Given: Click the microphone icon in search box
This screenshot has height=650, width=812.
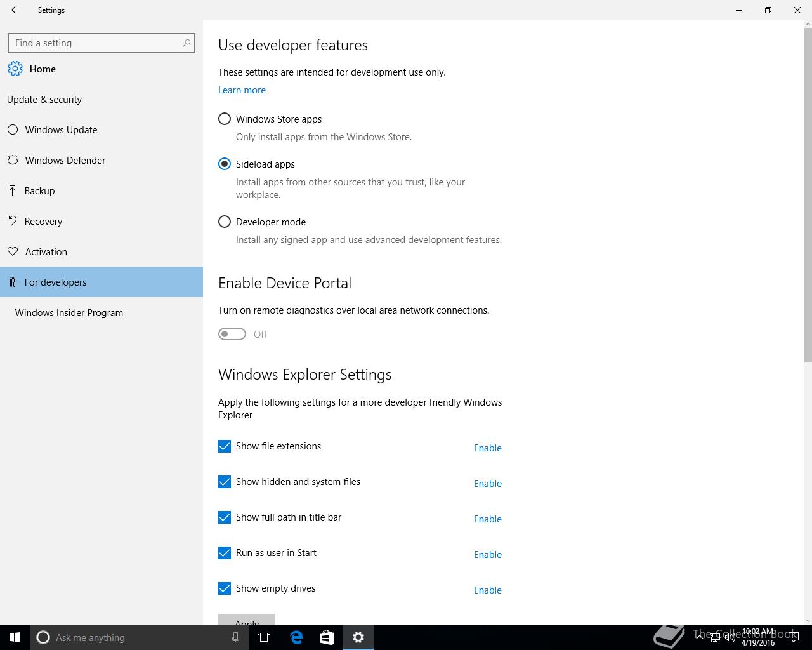Looking at the screenshot, I should [x=235, y=637].
